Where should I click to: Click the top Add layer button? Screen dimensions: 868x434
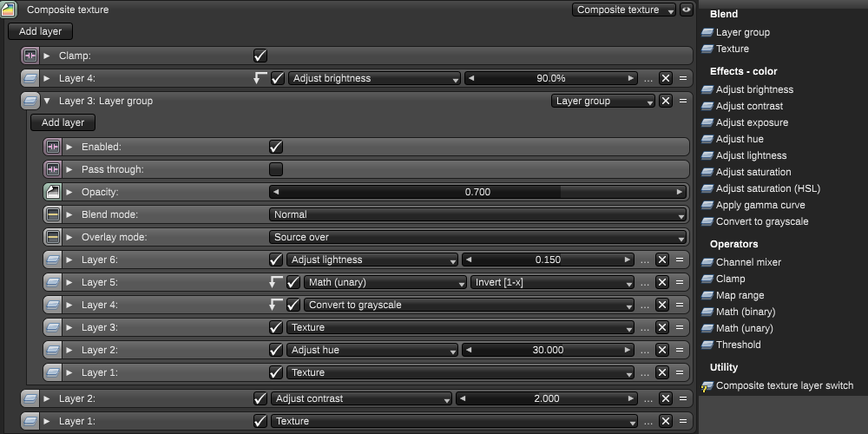[x=40, y=31]
